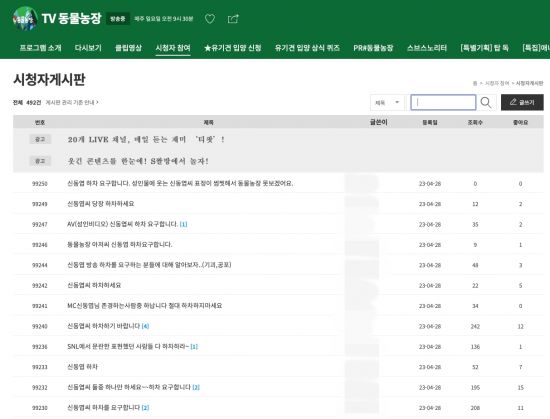Click the 방송중 badge beside the title
This screenshot has width=550, height=419.
(x=118, y=19)
